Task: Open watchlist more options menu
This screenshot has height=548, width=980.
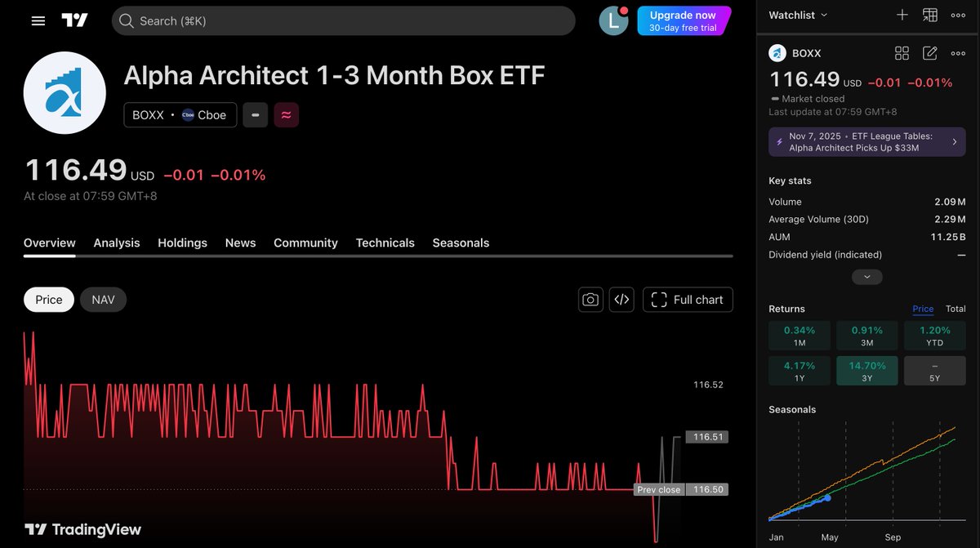Action: click(958, 15)
